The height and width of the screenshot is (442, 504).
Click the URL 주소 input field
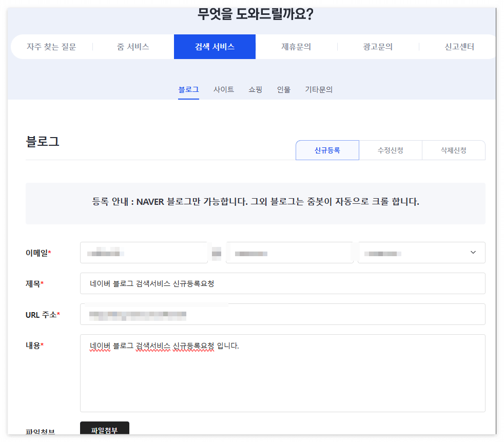point(282,314)
